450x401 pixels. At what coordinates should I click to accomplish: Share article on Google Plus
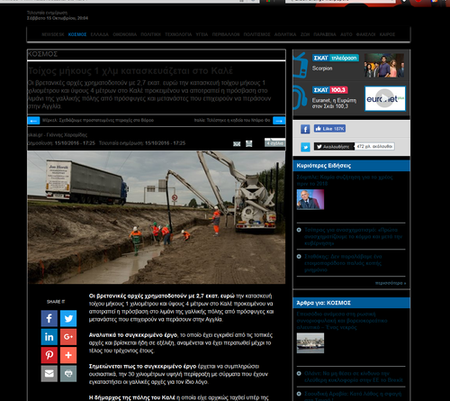(68, 337)
